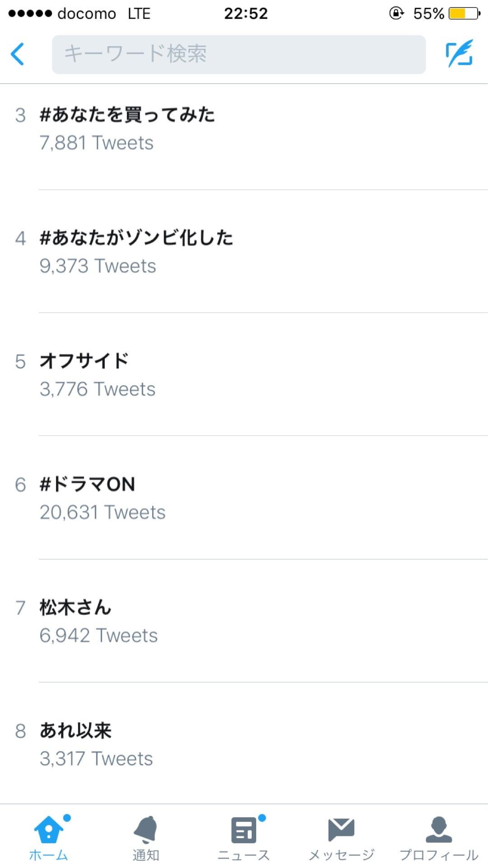Switch to the 通知 tab label
The height and width of the screenshot is (868, 488).
coord(145,855)
